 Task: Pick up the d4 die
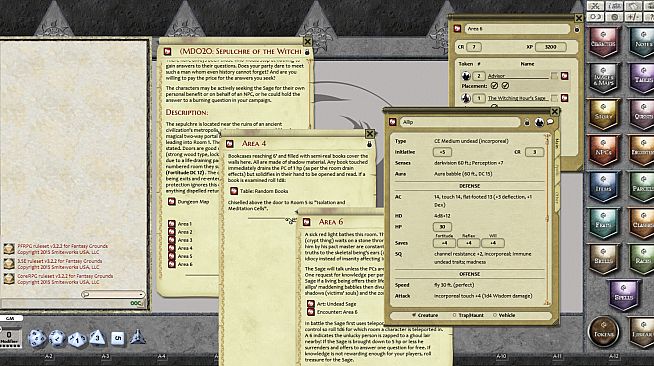pyautogui.click(x=137, y=336)
